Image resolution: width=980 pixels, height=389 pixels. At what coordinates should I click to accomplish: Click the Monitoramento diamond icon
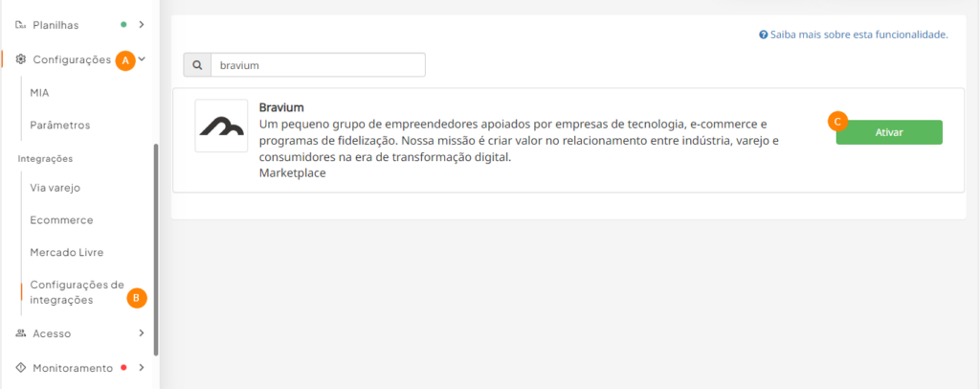[x=21, y=368]
